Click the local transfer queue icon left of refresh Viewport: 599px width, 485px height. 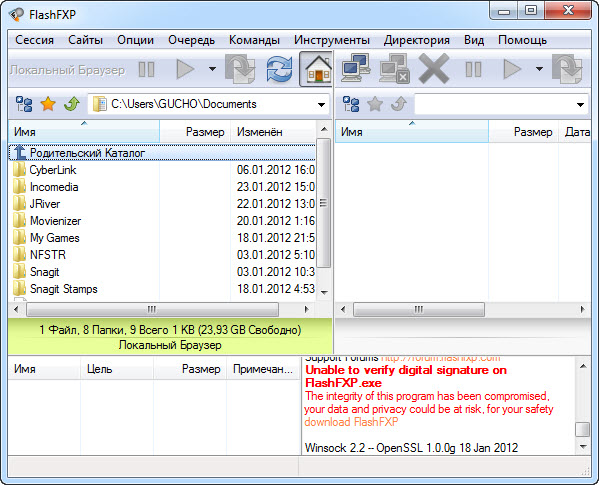240,69
